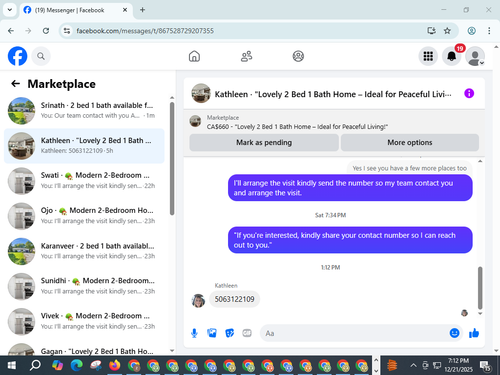Click the 'Yes I see you have' message

(x=410, y=168)
